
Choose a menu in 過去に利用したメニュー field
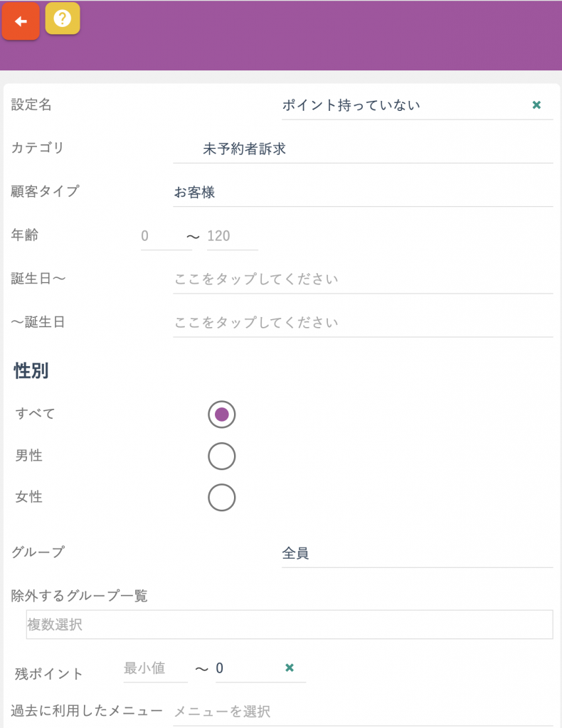[x=363, y=711]
